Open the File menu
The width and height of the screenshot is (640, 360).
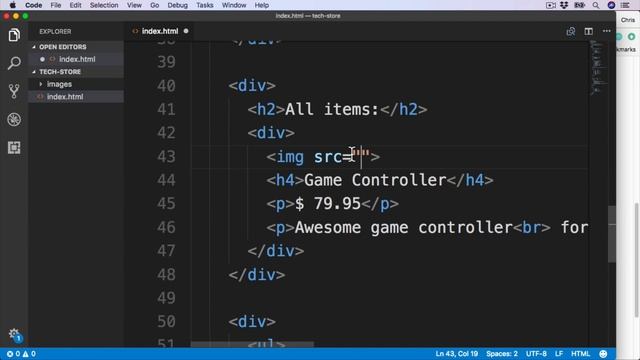coord(56,5)
